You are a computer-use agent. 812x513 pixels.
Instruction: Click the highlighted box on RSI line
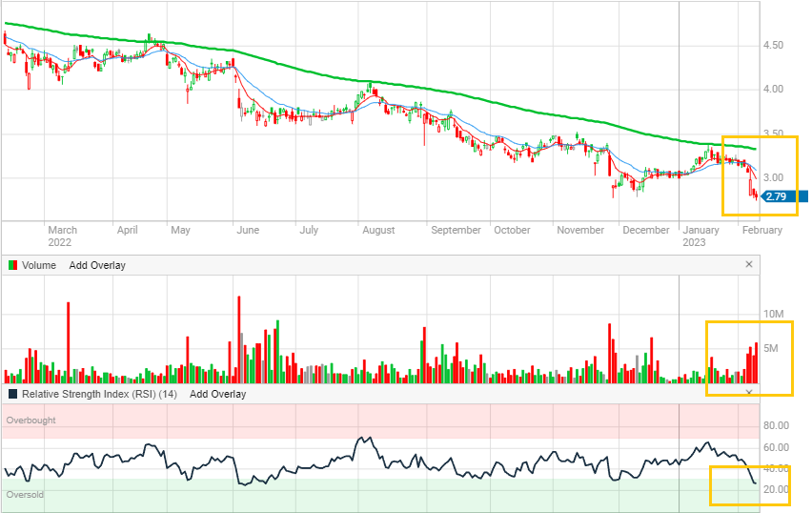coord(751,485)
